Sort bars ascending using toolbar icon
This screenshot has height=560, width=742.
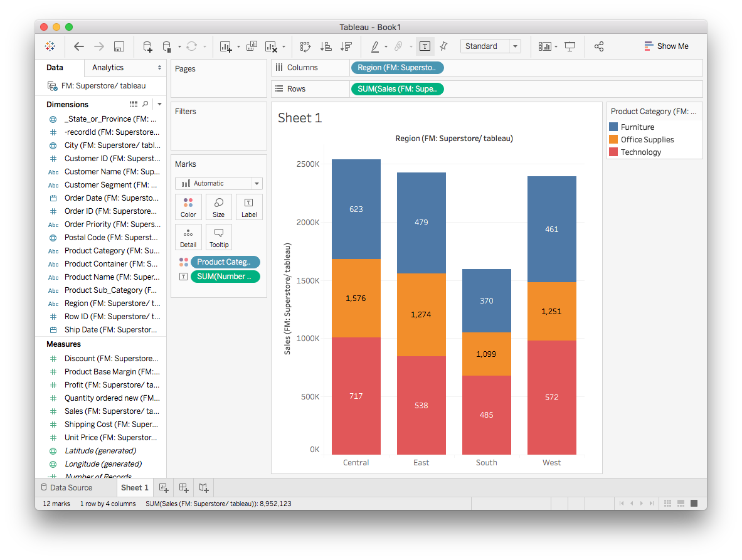326,46
